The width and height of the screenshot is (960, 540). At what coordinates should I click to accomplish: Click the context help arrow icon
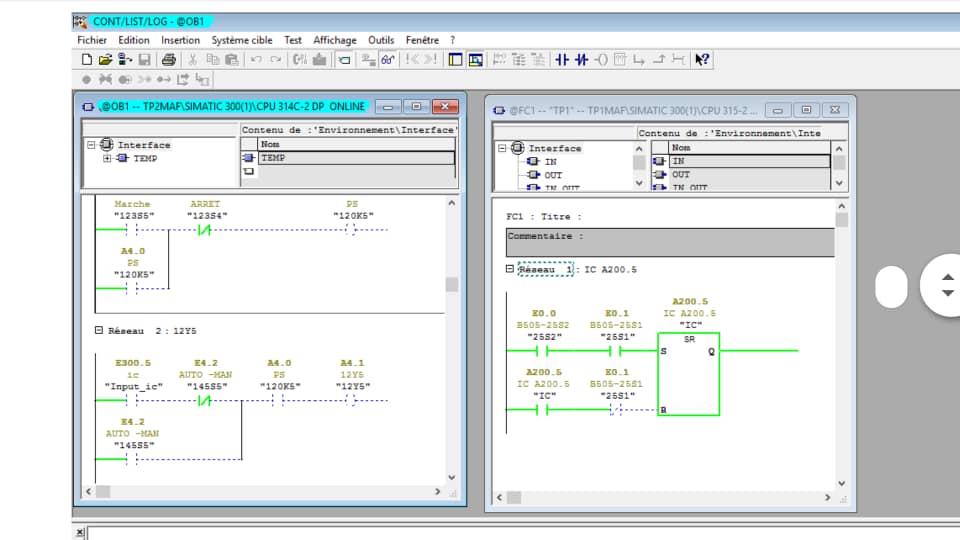[702, 60]
